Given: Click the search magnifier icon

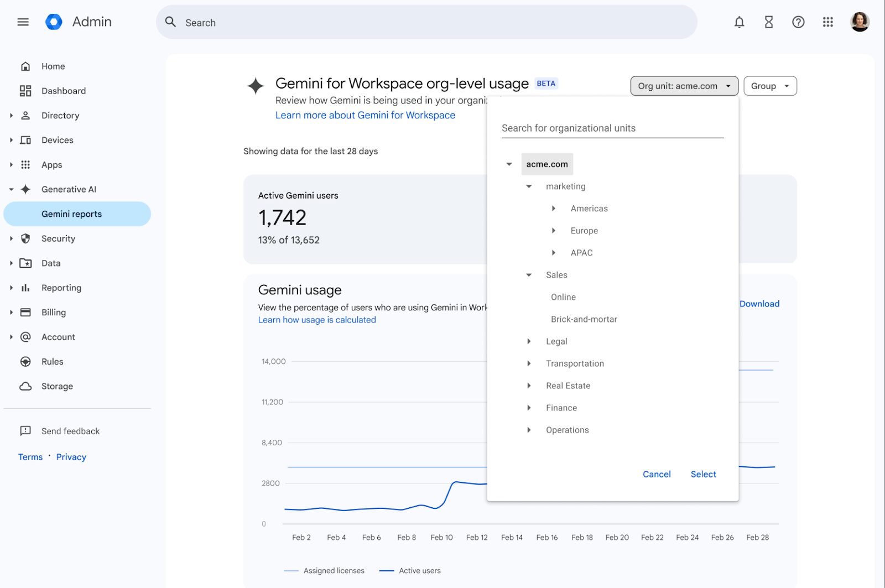Looking at the screenshot, I should point(171,22).
